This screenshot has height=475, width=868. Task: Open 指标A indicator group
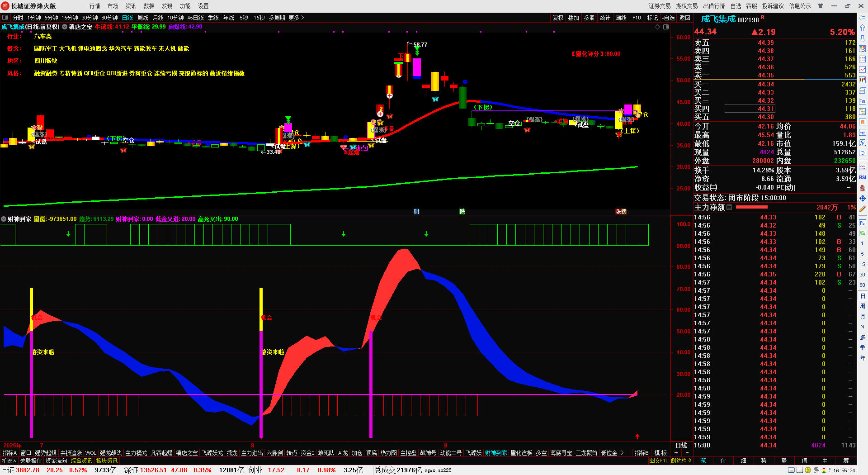[x=9, y=453]
